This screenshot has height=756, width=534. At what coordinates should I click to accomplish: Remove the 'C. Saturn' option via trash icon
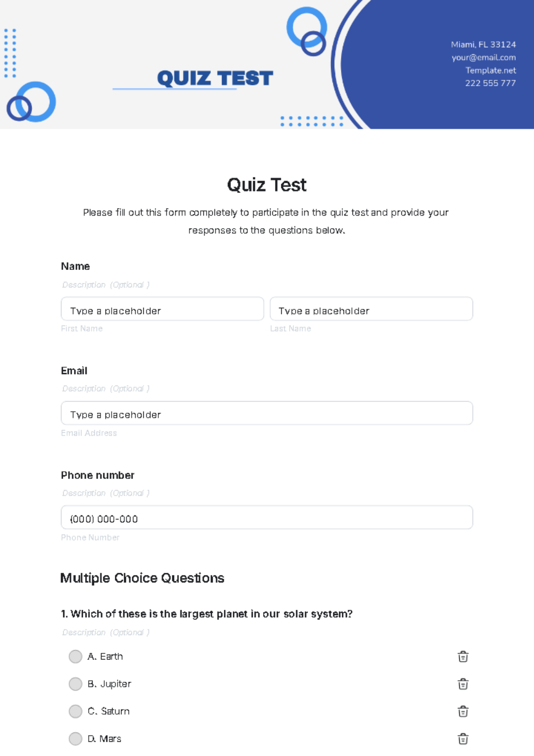click(463, 712)
